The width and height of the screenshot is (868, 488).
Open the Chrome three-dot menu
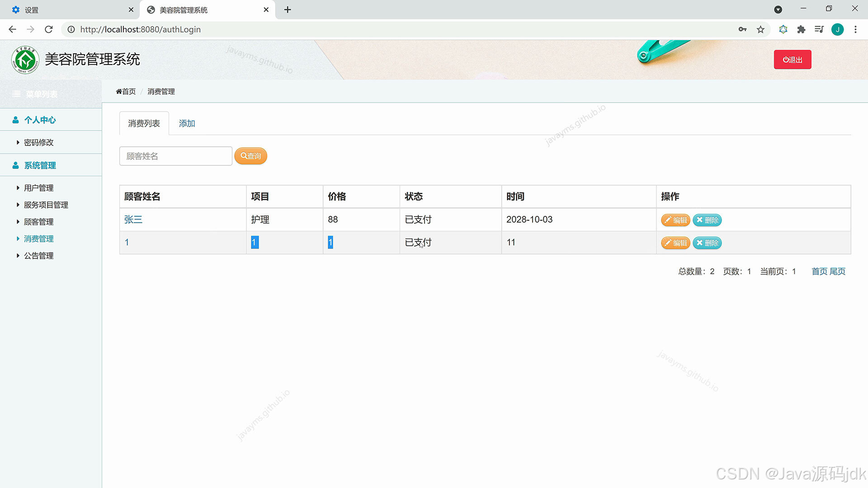pos(855,29)
